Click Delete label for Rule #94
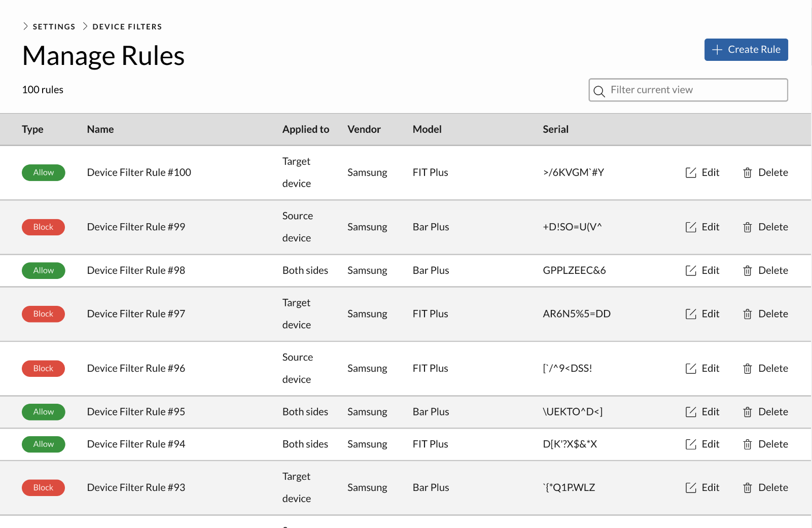Screen dimensions: 812x528 click(773, 444)
